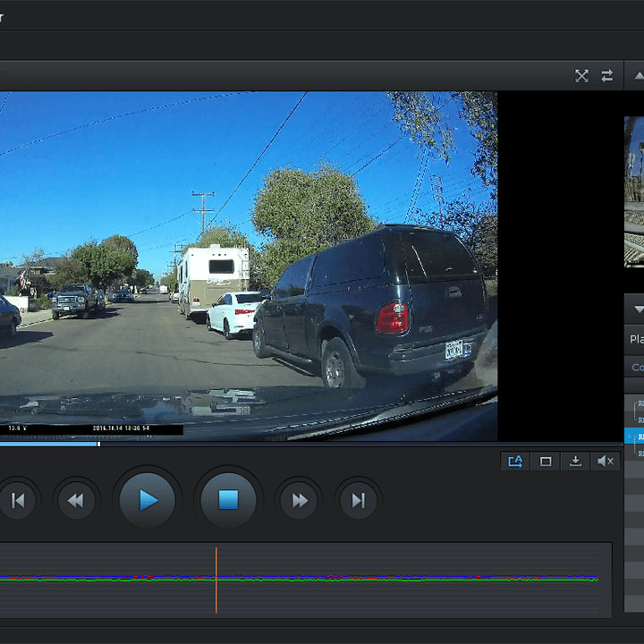Skip to the next file

[358, 500]
